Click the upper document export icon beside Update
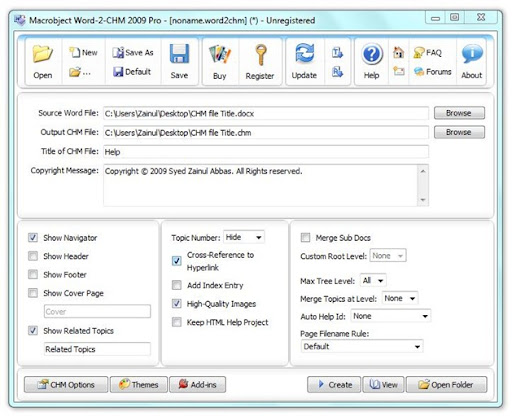The height and width of the screenshot is (416, 512). [x=337, y=53]
